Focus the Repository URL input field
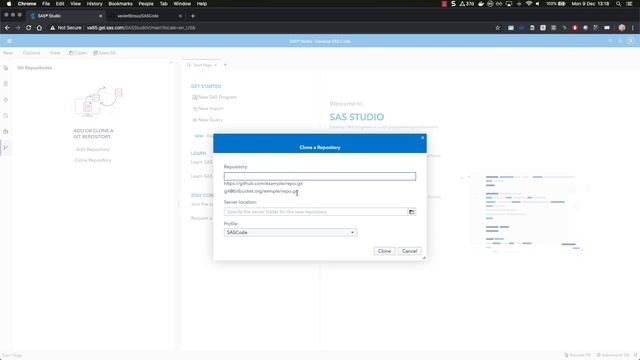The height and width of the screenshot is (360, 640). pyautogui.click(x=320, y=176)
